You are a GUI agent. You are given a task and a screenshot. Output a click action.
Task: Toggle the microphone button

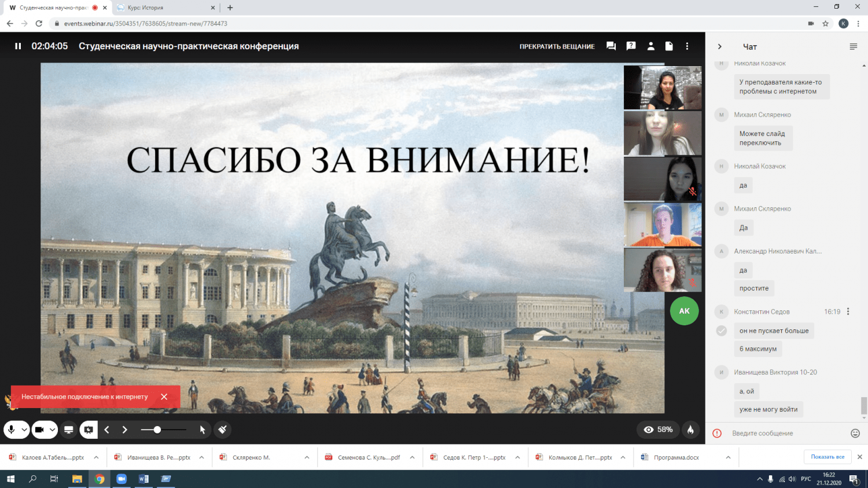pos(12,430)
